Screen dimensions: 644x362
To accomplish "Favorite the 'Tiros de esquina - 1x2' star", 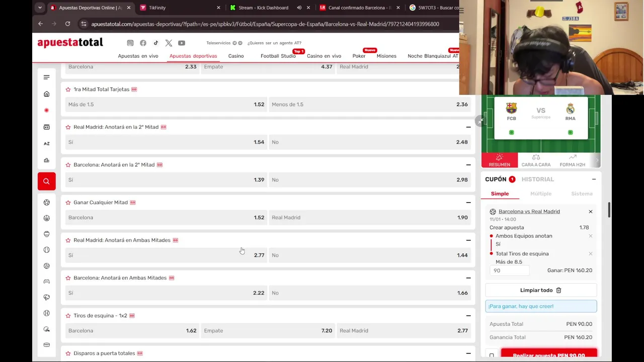I will click(68, 315).
